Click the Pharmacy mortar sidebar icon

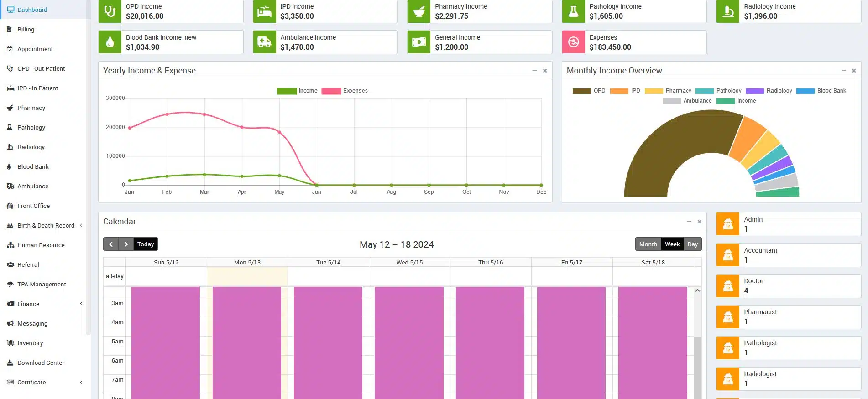point(10,108)
